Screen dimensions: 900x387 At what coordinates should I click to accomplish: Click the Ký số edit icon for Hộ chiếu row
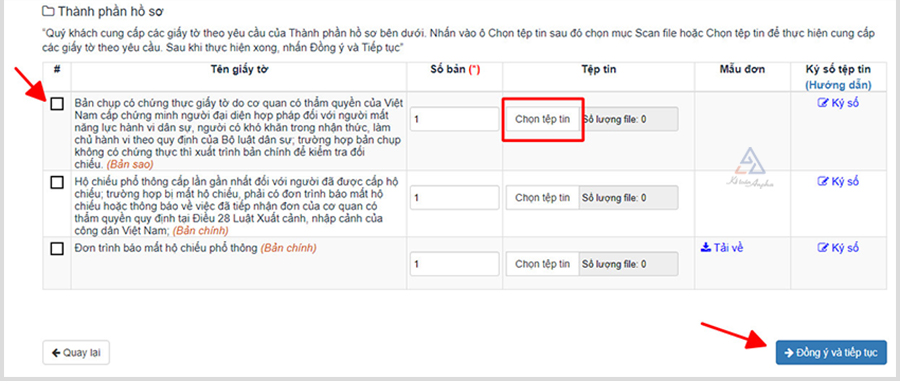pyautogui.click(x=823, y=181)
